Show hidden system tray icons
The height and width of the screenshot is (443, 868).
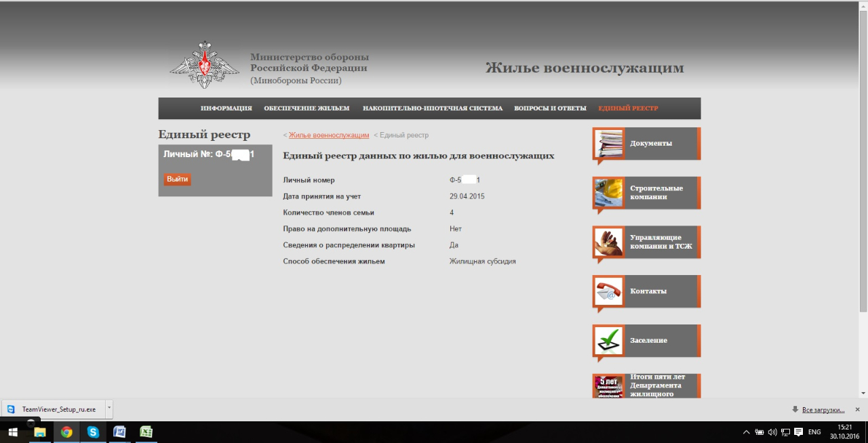coord(747,432)
